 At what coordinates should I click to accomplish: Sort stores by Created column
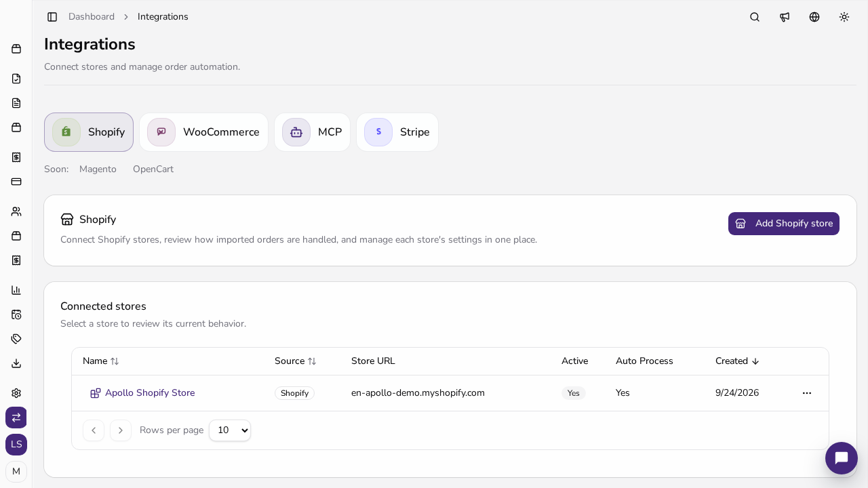click(737, 361)
